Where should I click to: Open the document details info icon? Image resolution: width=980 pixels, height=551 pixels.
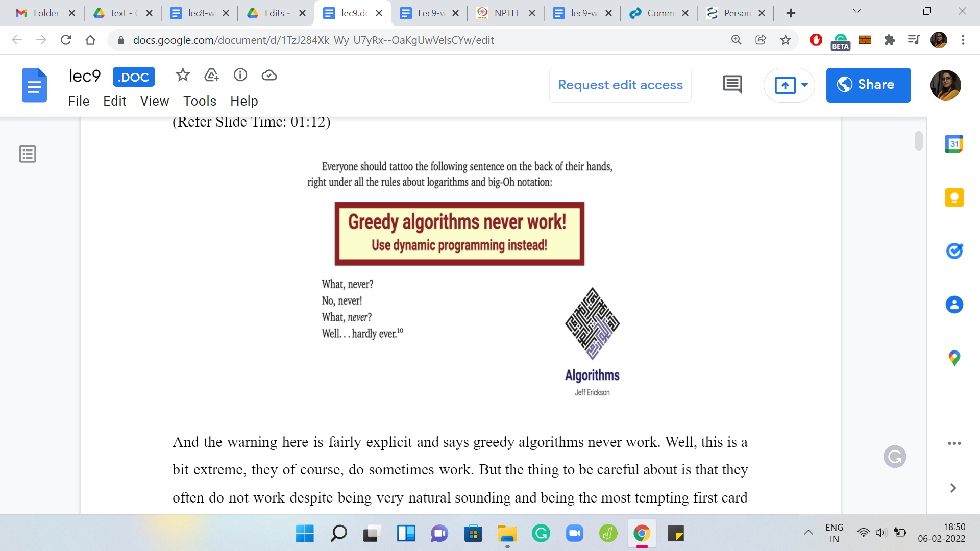click(x=240, y=76)
